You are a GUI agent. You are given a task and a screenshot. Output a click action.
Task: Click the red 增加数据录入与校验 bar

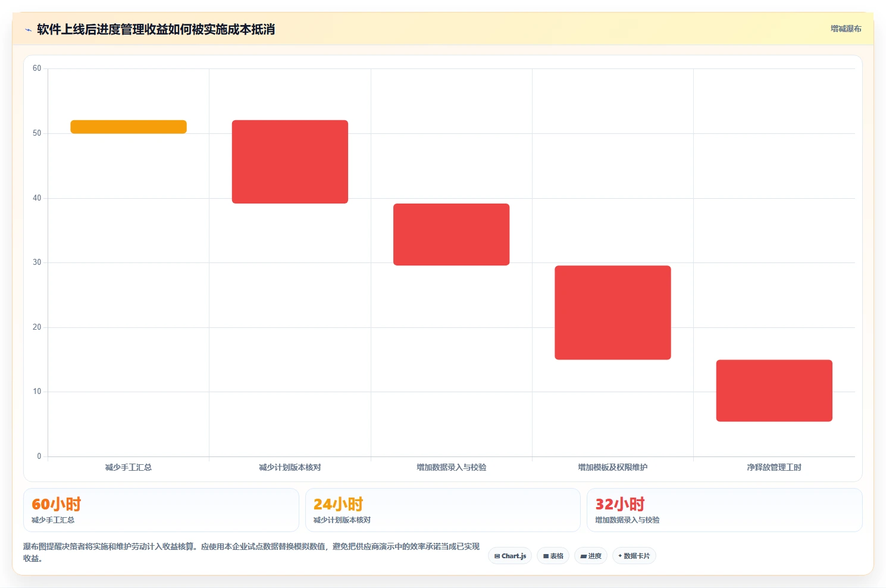click(451, 234)
